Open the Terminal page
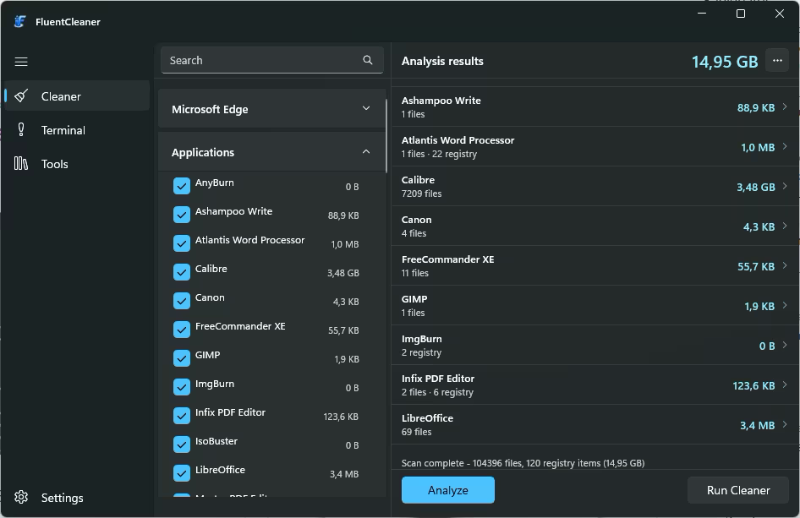Viewport: 800px width, 518px height. [77, 130]
